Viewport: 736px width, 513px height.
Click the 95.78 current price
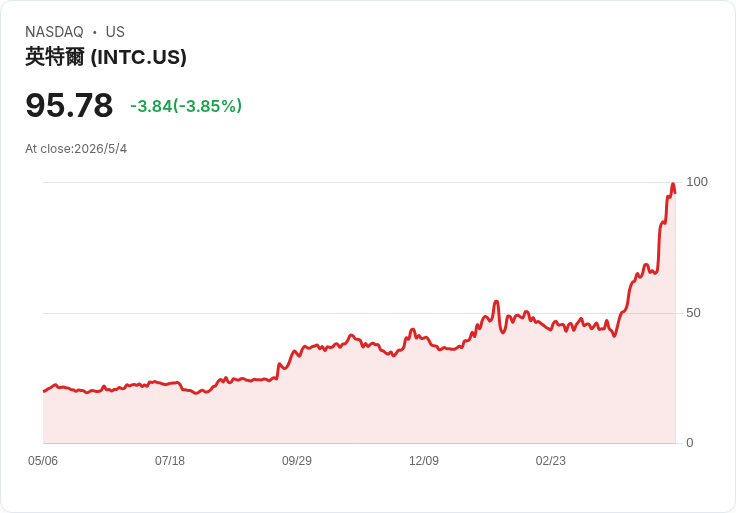click(x=69, y=105)
